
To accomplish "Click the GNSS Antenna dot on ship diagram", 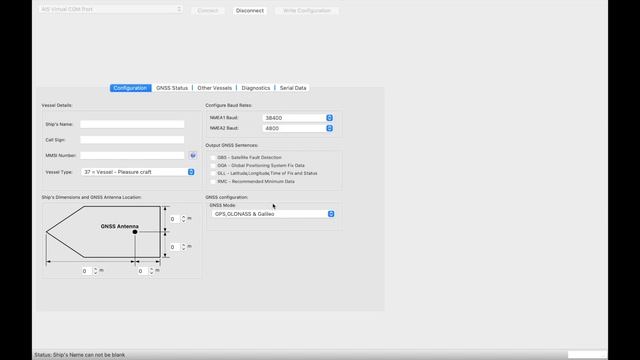I will click(x=135, y=232).
